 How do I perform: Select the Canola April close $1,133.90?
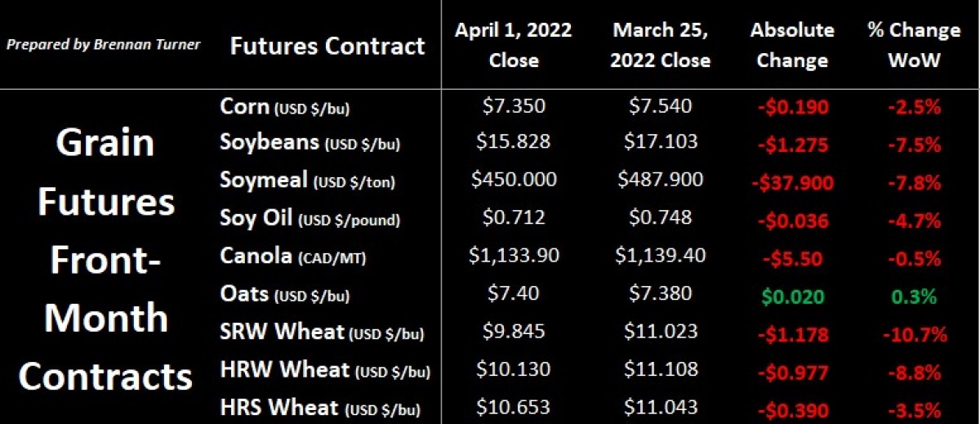tap(514, 256)
